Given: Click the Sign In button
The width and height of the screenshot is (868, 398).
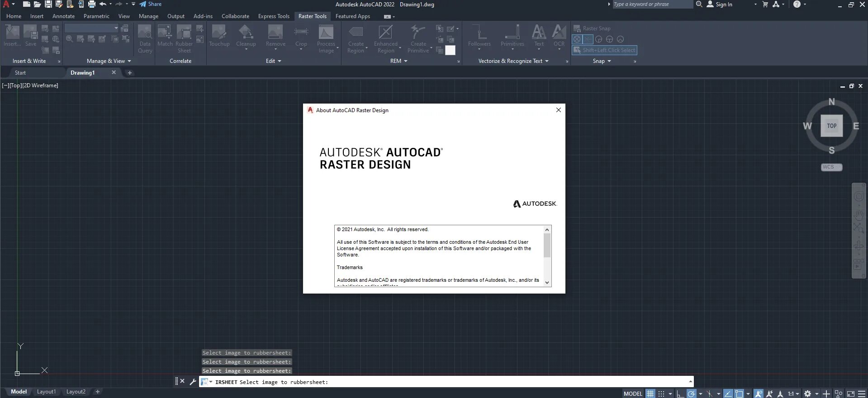Looking at the screenshot, I should coord(720,4).
